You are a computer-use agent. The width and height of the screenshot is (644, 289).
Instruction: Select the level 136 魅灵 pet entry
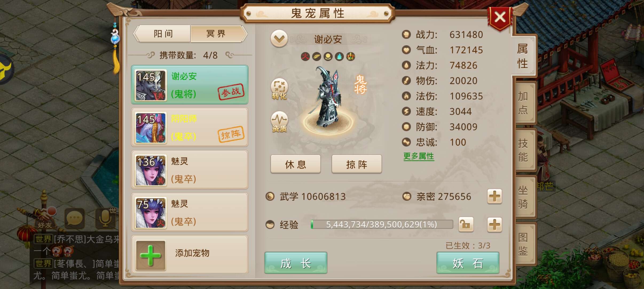190,170
